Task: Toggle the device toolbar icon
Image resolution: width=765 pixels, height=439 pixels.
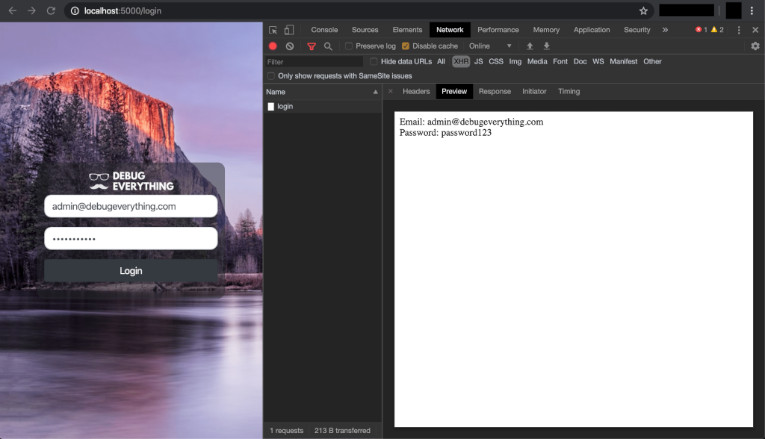Action: tap(289, 30)
